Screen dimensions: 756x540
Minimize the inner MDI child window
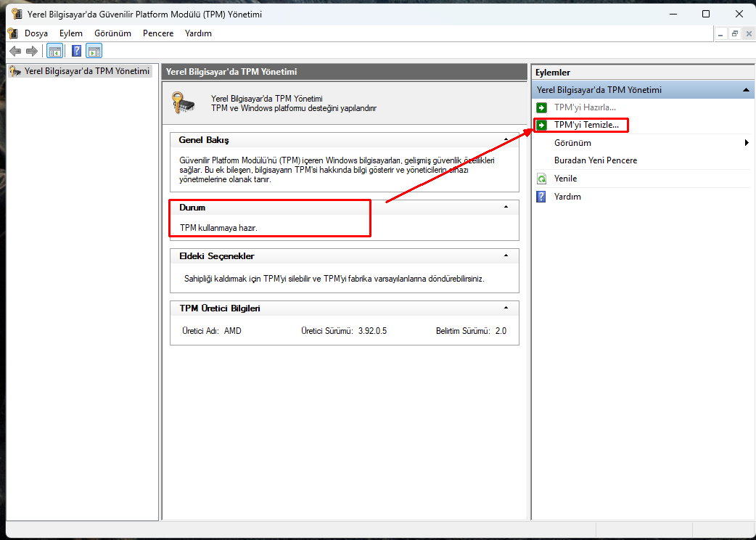point(720,33)
